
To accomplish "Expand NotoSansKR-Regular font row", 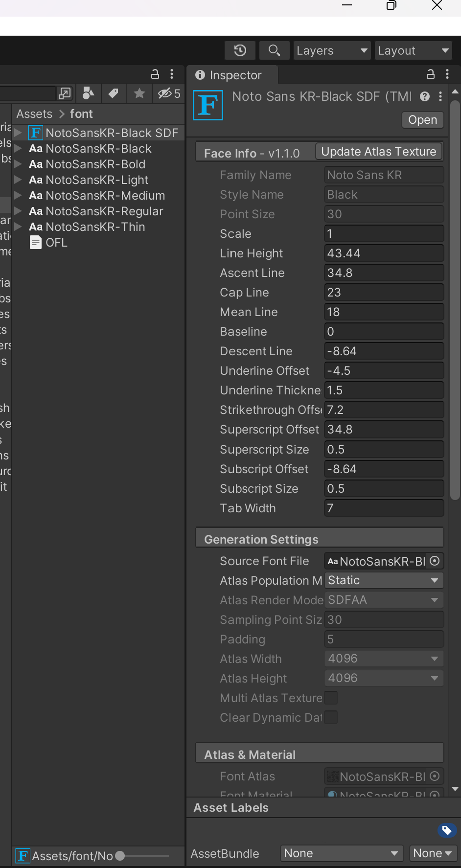I will (18, 211).
